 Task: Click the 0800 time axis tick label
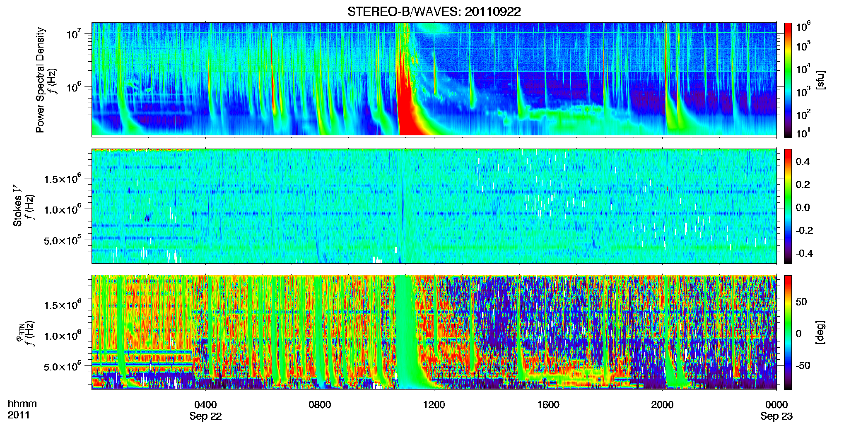(320, 405)
